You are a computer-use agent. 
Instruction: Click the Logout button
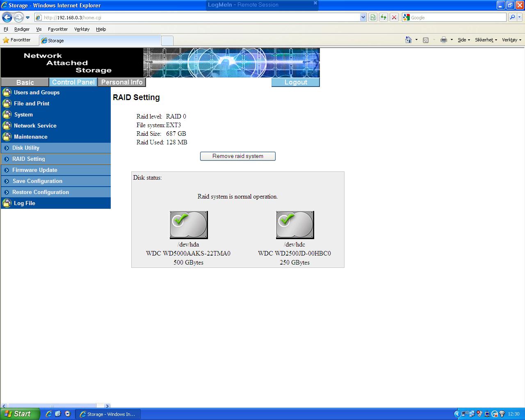(x=296, y=82)
